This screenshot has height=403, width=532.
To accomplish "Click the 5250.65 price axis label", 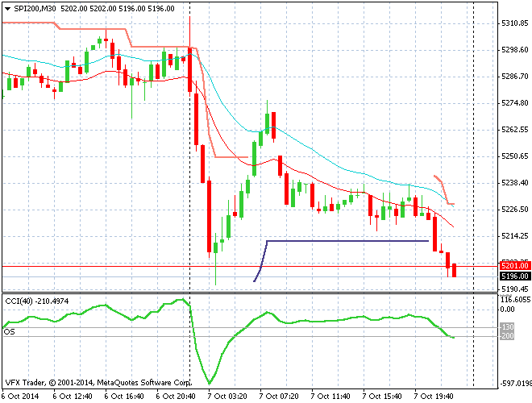I will pyautogui.click(x=514, y=156).
